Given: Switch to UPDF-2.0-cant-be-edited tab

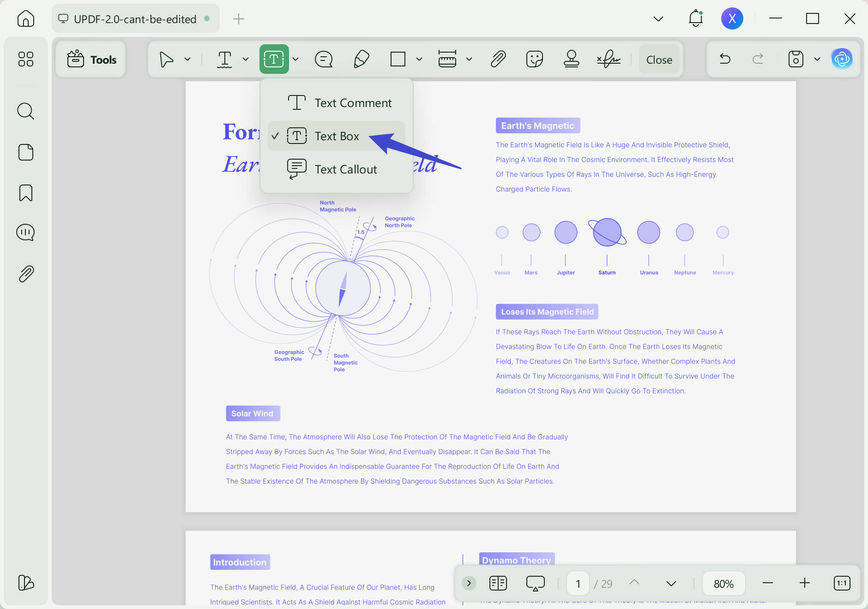Looking at the screenshot, I should 135,19.
